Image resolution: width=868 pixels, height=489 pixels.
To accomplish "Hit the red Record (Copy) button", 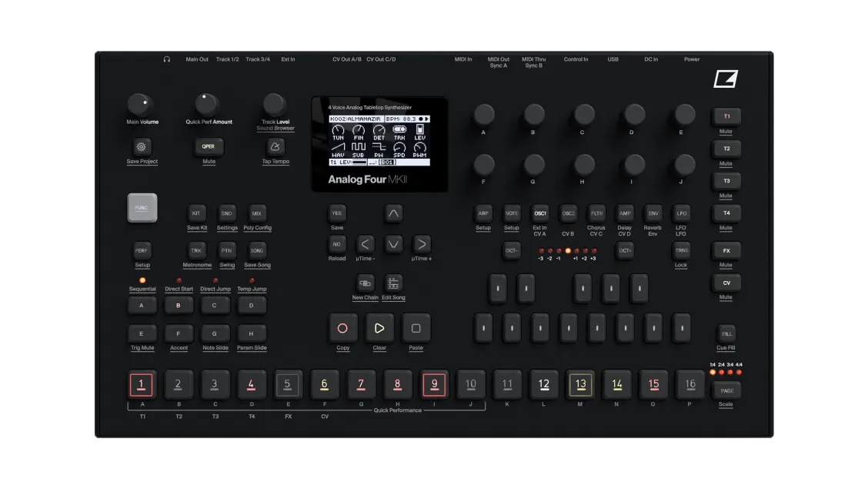I will tap(342, 328).
